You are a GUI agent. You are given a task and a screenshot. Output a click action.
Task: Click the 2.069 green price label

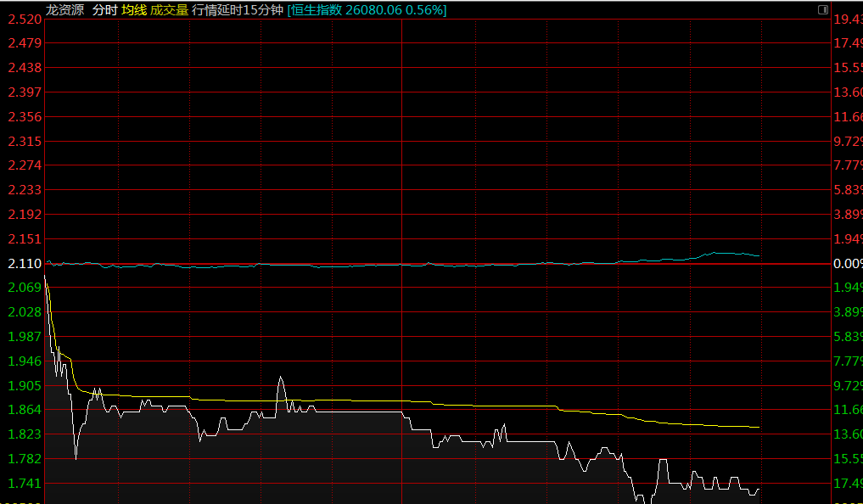(x=24, y=288)
